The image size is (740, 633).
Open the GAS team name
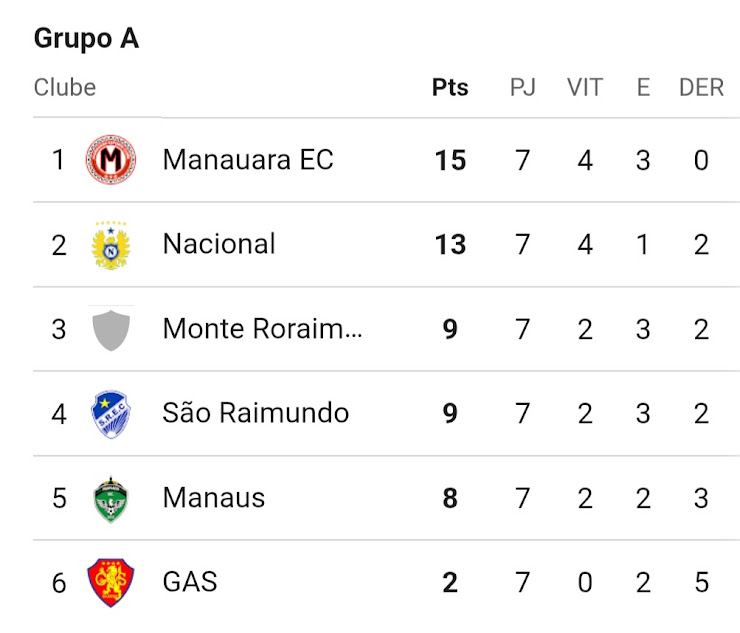[190, 582]
